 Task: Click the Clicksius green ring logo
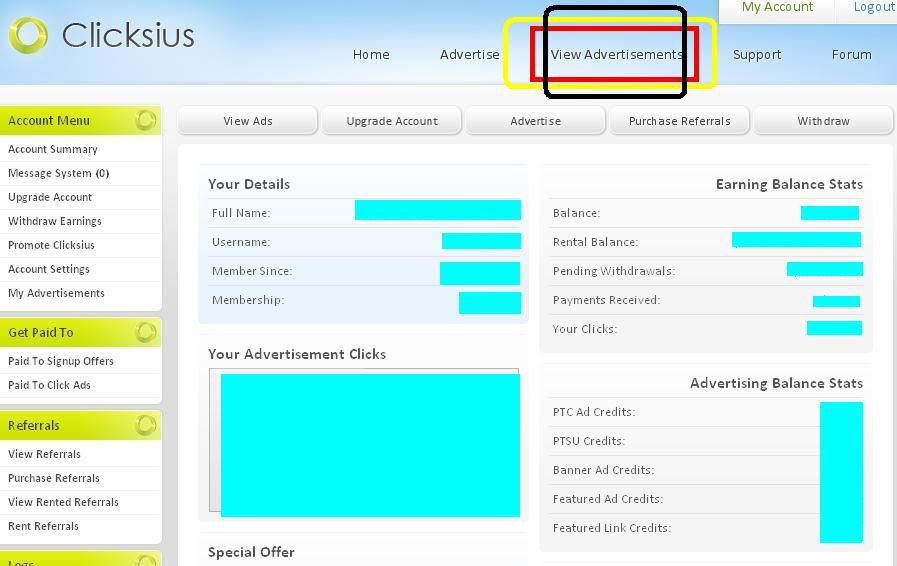pos(28,35)
